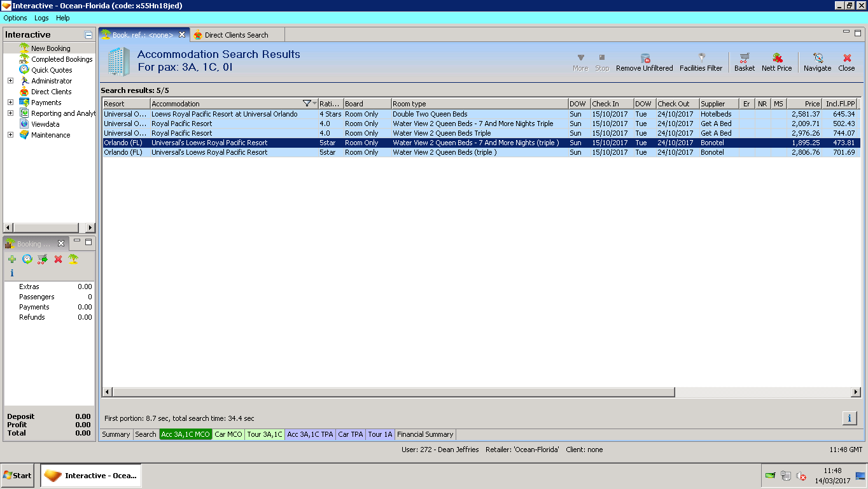This screenshot has width=868, height=489.
Task: Click the Interactive taskbar button
Action: tap(91, 476)
